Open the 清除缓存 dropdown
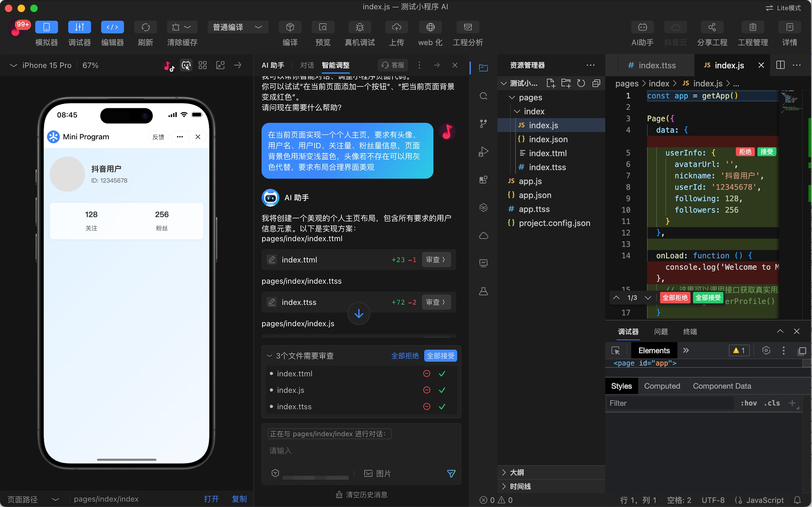Viewport: 812px width, 507px height. click(182, 27)
